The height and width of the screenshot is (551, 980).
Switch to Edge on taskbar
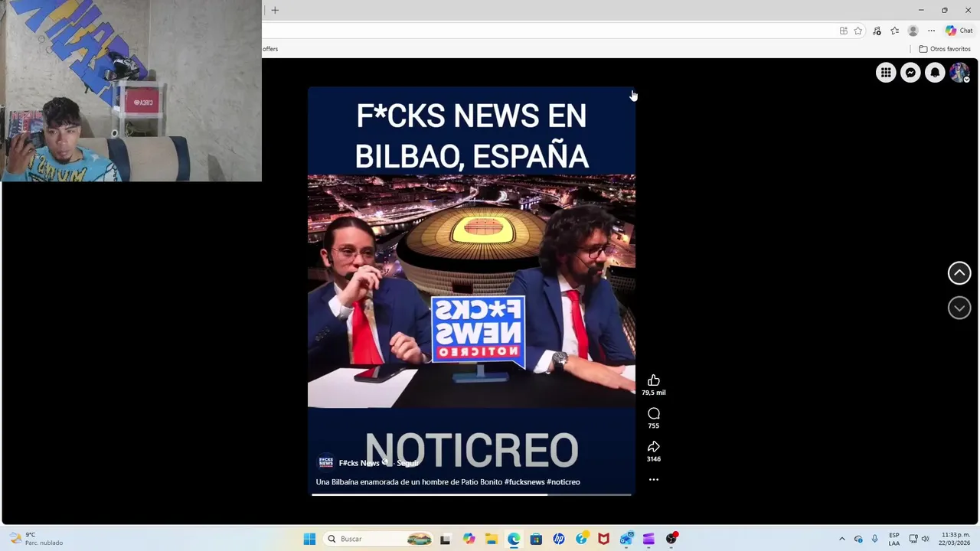pyautogui.click(x=514, y=539)
